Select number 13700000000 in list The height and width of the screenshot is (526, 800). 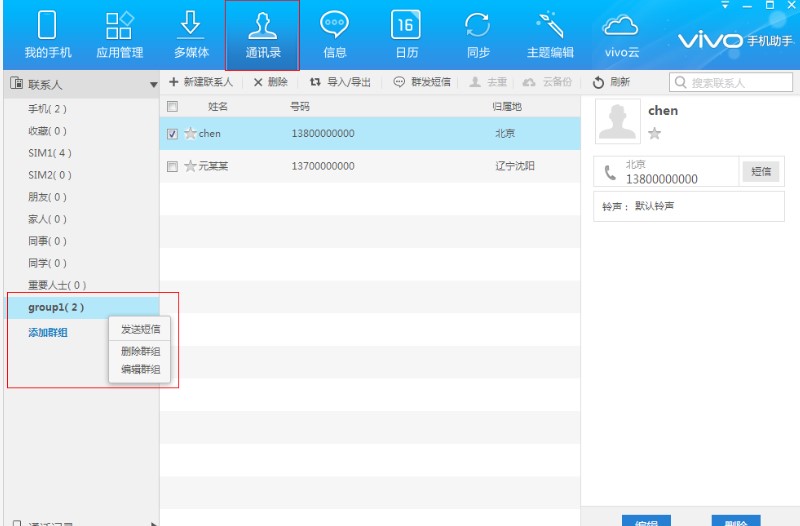pyautogui.click(x=323, y=166)
